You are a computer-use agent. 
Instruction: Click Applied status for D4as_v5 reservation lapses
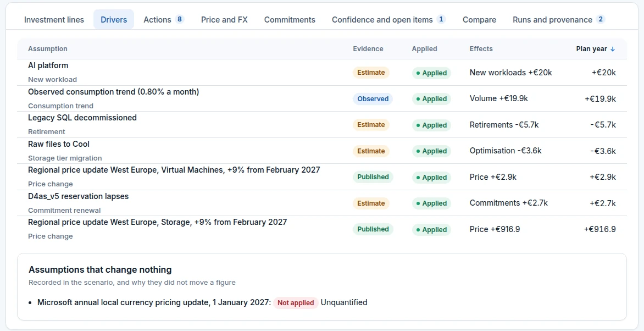[x=431, y=203]
